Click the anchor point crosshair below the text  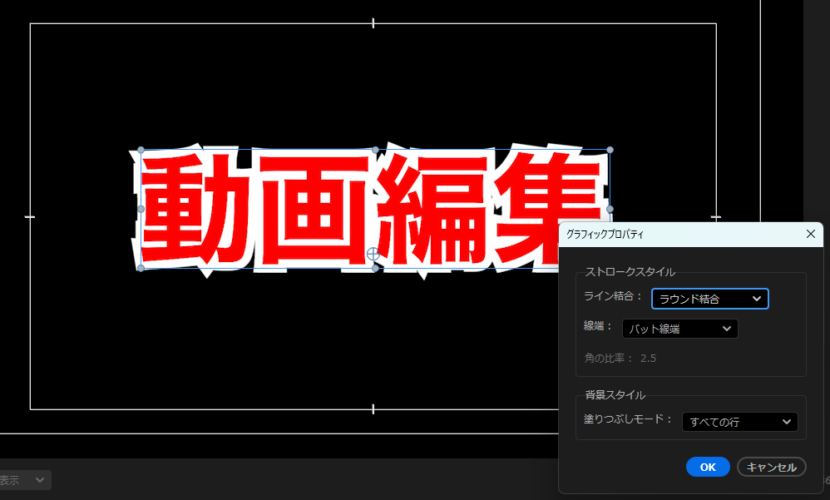click(x=374, y=255)
